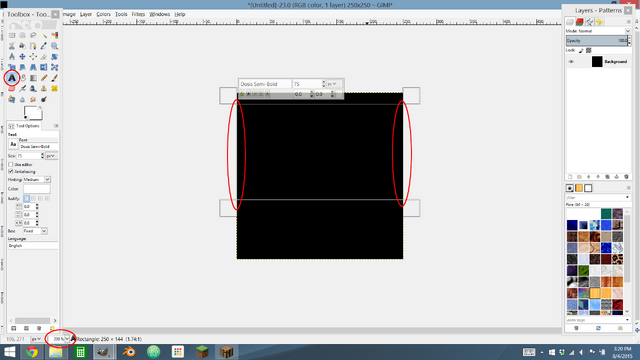Toggle Lock pixels for the layer

click(581, 50)
